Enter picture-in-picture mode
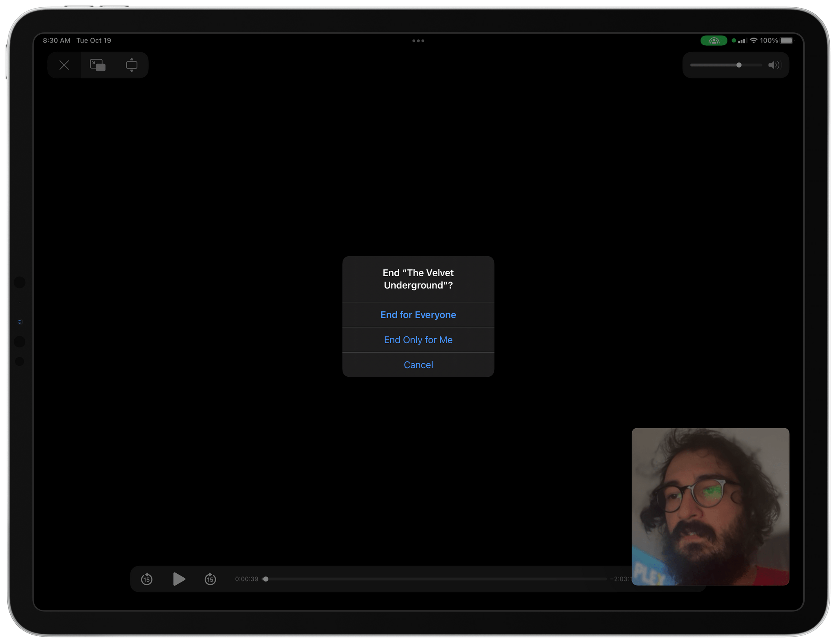 pyautogui.click(x=98, y=65)
